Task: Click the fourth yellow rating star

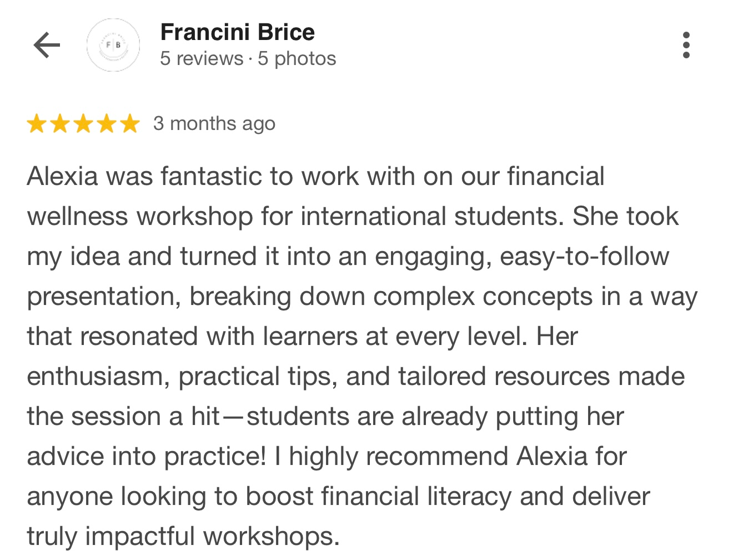Action: (107, 123)
